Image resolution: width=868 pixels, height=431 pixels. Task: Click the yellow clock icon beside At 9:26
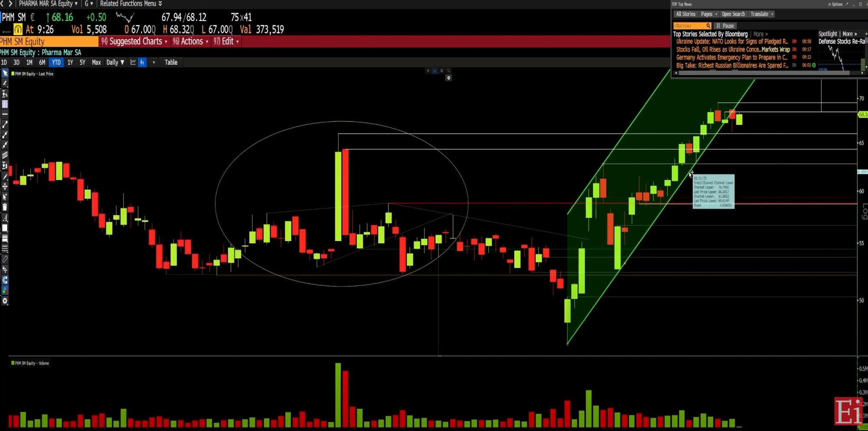pos(18,30)
